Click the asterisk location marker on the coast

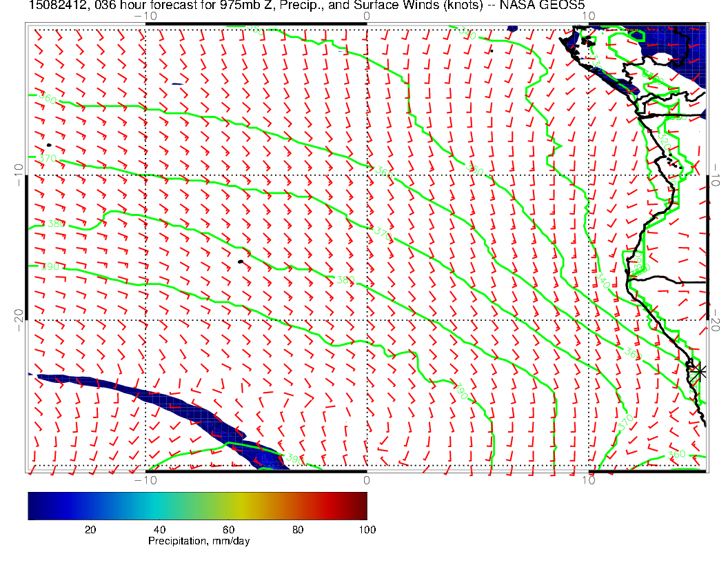pyautogui.click(x=700, y=372)
